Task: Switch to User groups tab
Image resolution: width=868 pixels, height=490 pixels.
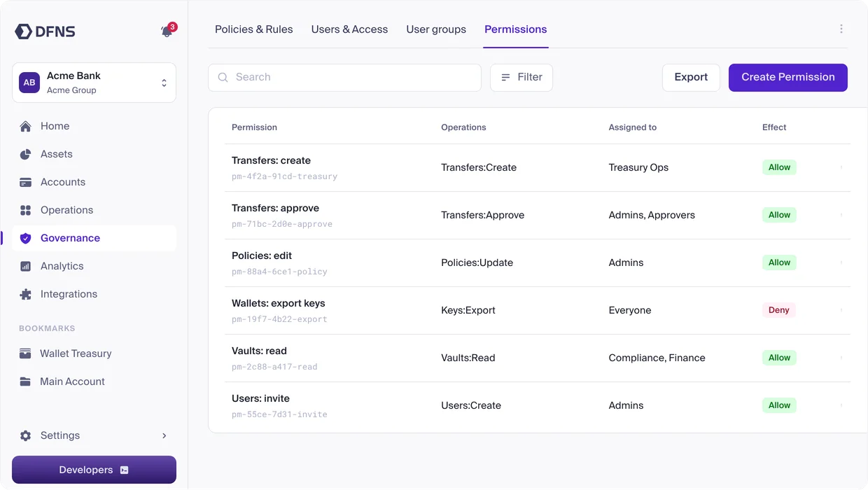Action: [436, 29]
